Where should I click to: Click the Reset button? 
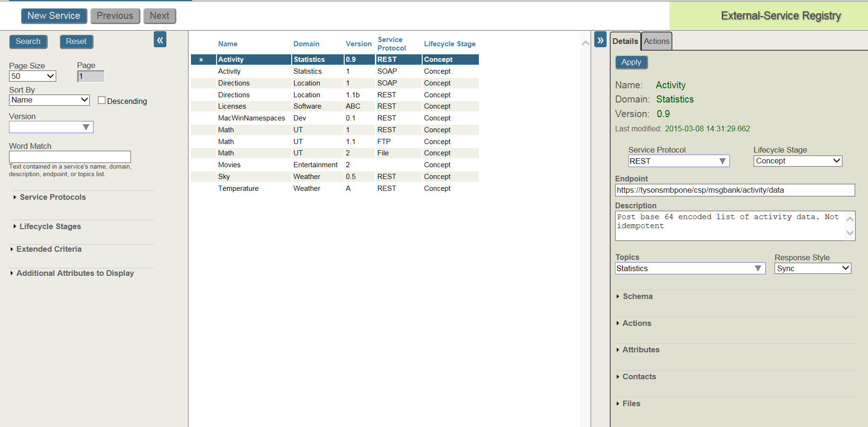(x=76, y=42)
